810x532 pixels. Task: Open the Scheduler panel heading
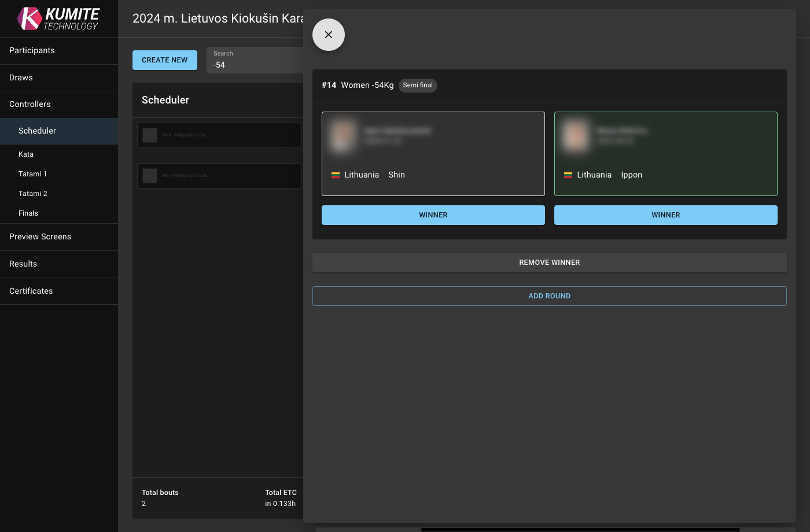[165, 99]
